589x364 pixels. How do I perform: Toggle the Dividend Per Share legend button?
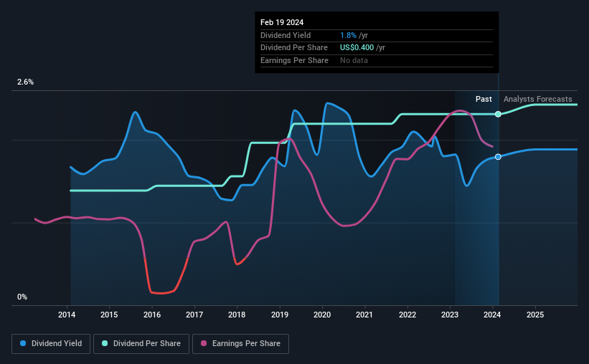point(141,344)
